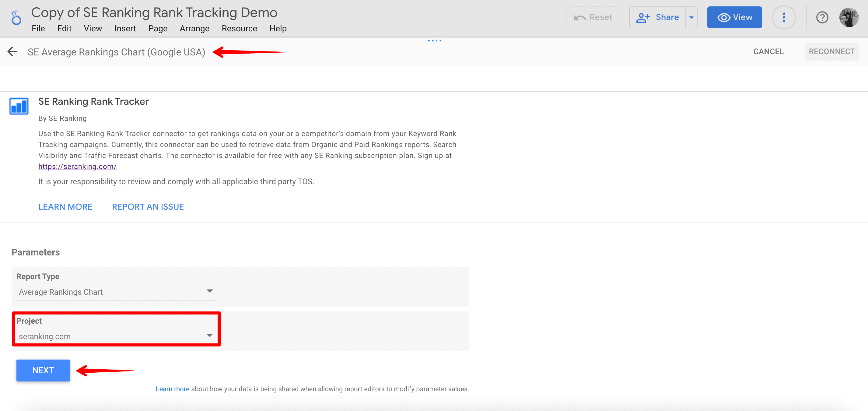This screenshot has height=411, width=868.
Task: Open the Edit menu
Action: [x=64, y=29]
